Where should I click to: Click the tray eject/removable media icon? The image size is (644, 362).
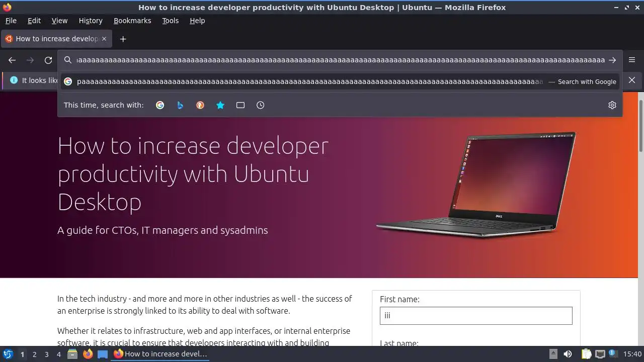pos(553,354)
